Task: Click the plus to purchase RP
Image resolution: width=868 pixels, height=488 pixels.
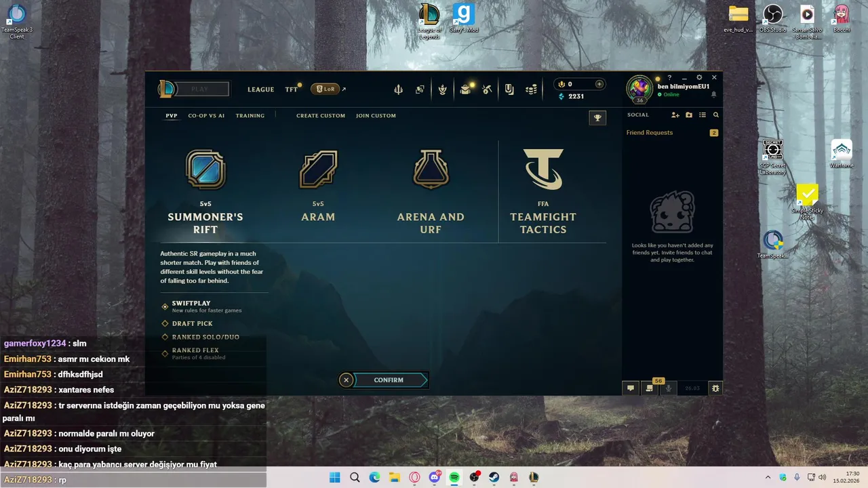Action: [x=599, y=84]
